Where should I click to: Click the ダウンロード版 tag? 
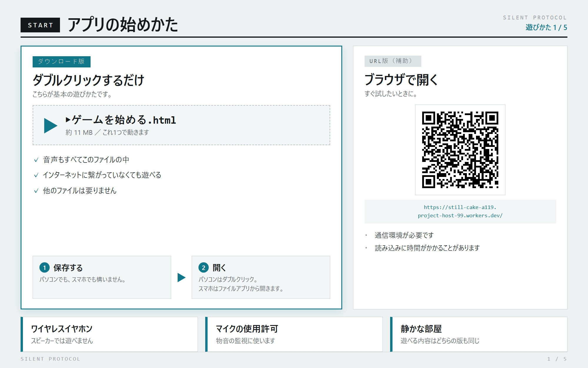(x=61, y=62)
